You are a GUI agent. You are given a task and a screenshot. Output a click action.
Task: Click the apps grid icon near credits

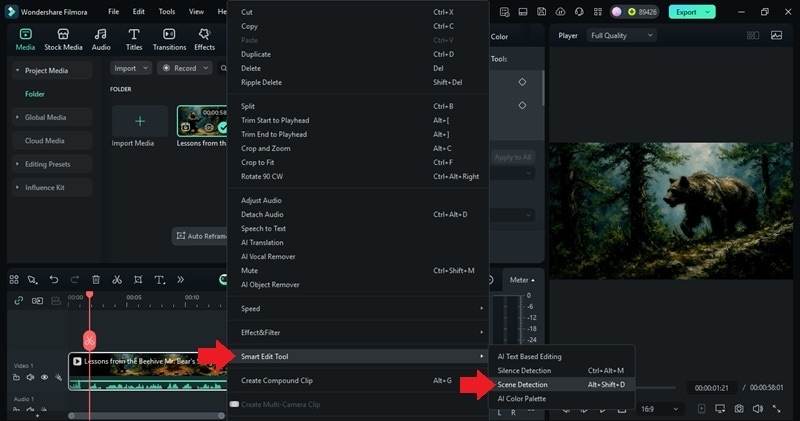point(598,12)
